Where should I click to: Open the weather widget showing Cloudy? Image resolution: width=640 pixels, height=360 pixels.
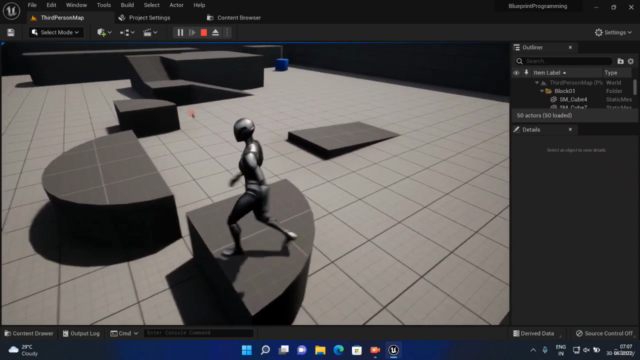point(23,350)
